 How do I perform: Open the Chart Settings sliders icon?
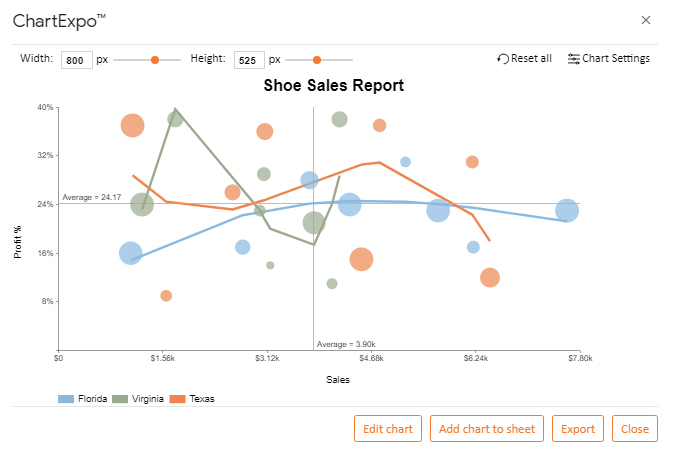pos(573,59)
